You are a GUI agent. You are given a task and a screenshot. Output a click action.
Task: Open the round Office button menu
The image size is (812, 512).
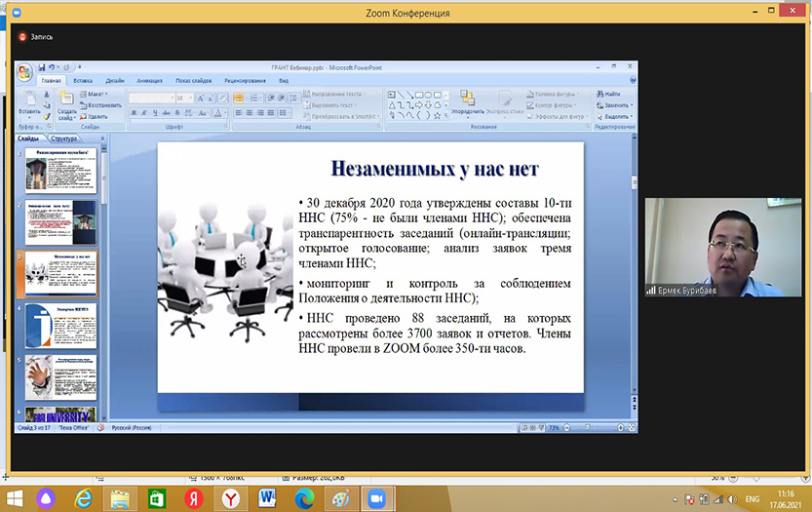tap(23, 71)
